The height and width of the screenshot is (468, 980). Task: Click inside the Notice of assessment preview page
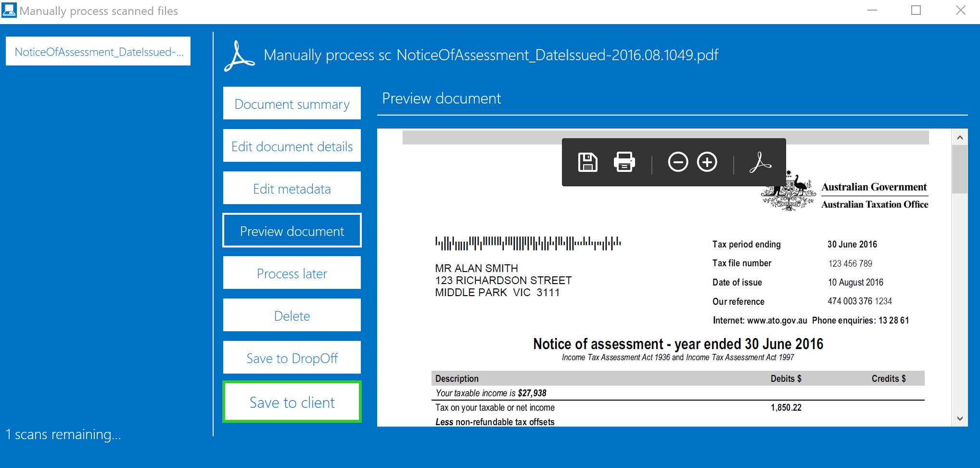[625, 289]
